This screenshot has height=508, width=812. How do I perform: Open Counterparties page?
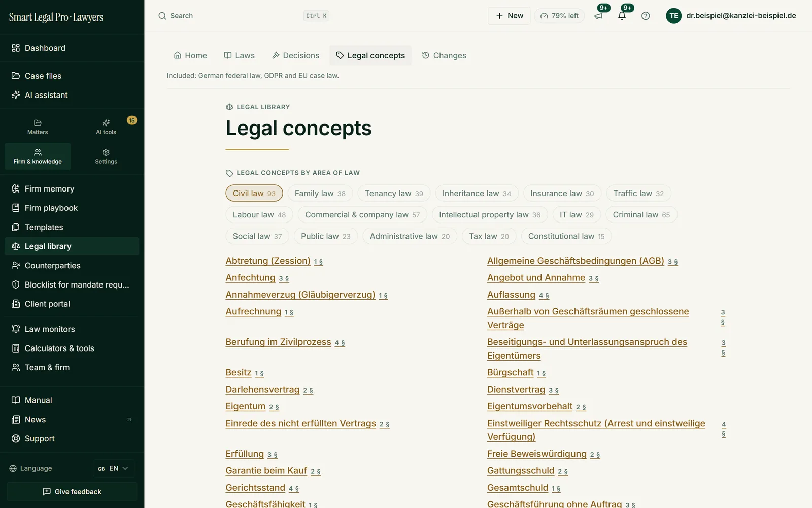pyautogui.click(x=72, y=266)
